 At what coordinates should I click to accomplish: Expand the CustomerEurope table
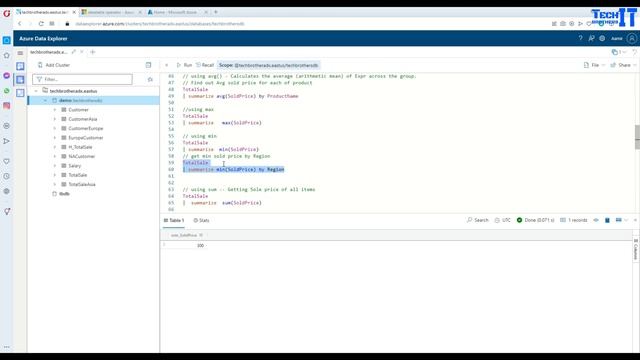pyautogui.click(x=55, y=128)
